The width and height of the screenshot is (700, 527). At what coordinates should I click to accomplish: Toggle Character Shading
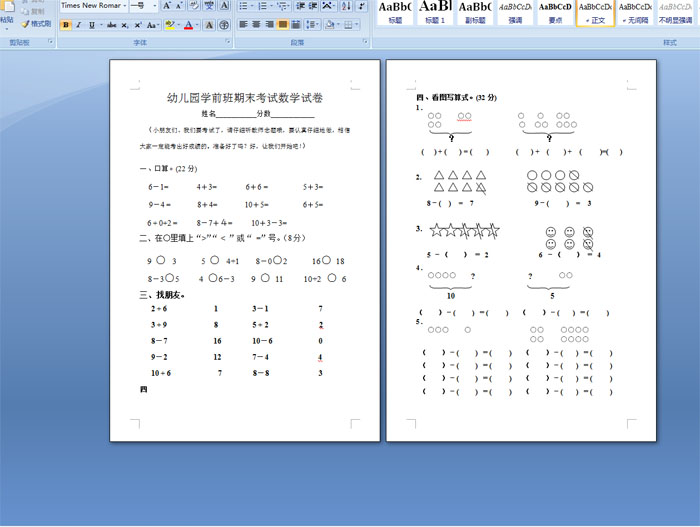pyautogui.click(x=209, y=25)
